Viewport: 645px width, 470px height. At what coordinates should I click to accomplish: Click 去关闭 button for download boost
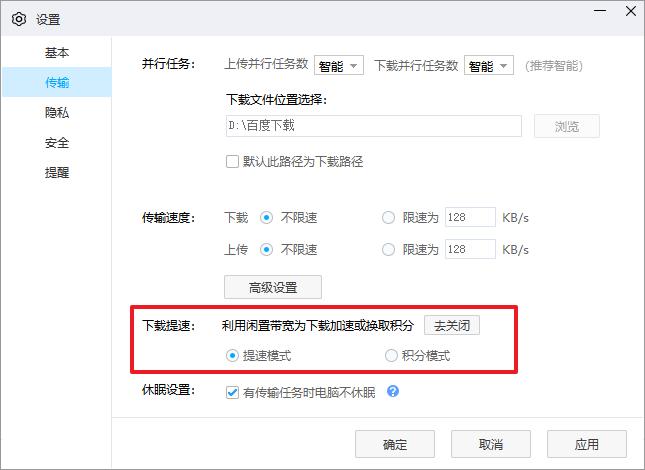451,325
